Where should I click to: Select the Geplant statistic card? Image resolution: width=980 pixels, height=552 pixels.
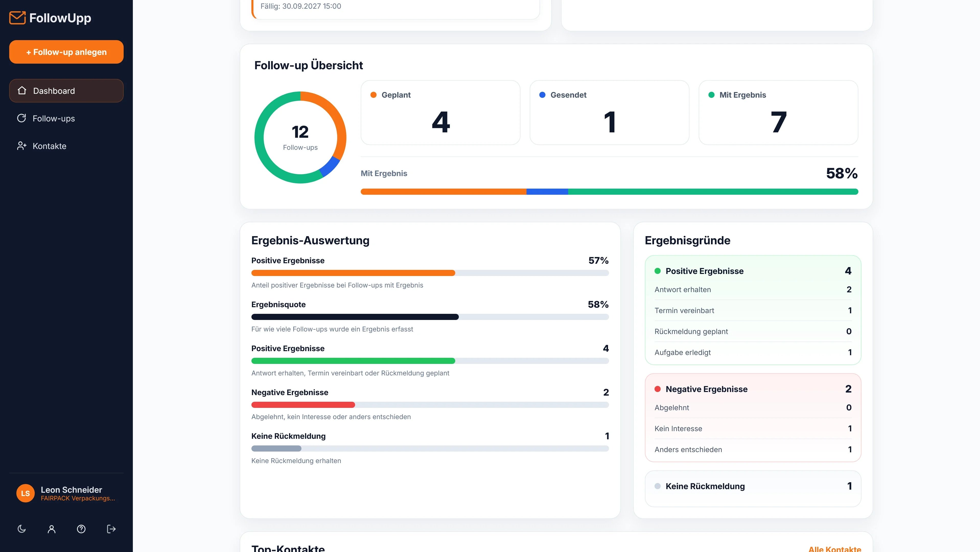(x=440, y=113)
